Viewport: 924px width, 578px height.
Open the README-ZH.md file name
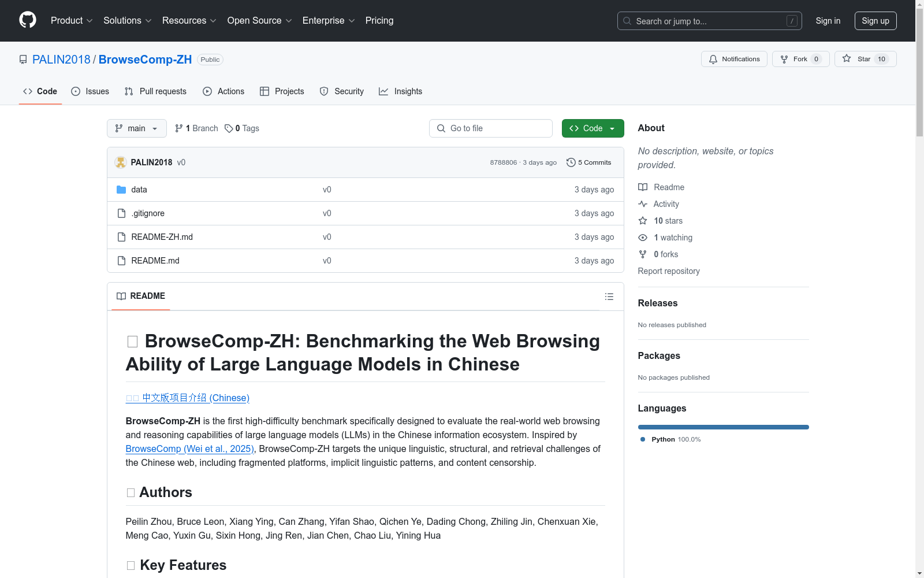pos(162,237)
